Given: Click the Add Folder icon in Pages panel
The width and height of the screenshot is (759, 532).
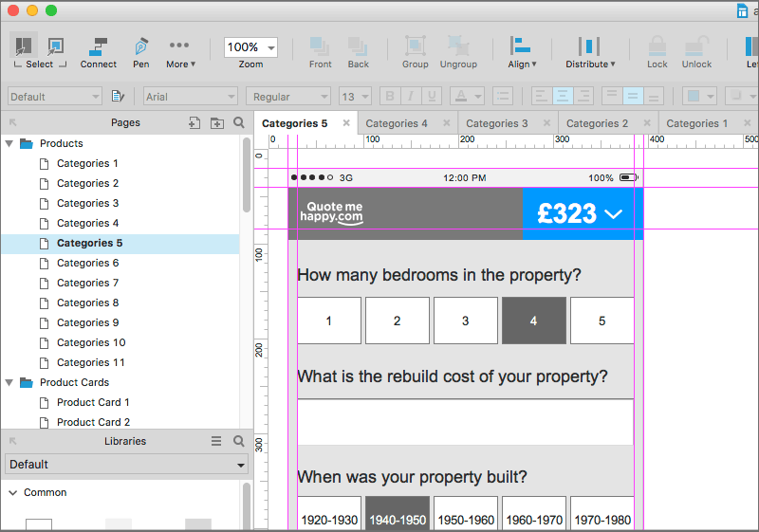Looking at the screenshot, I should click(217, 122).
